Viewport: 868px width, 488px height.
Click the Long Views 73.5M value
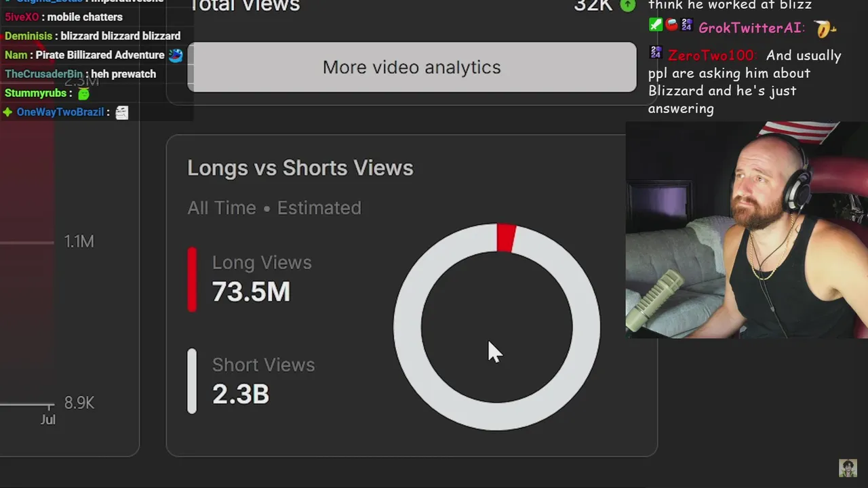[x=251, y=291]
